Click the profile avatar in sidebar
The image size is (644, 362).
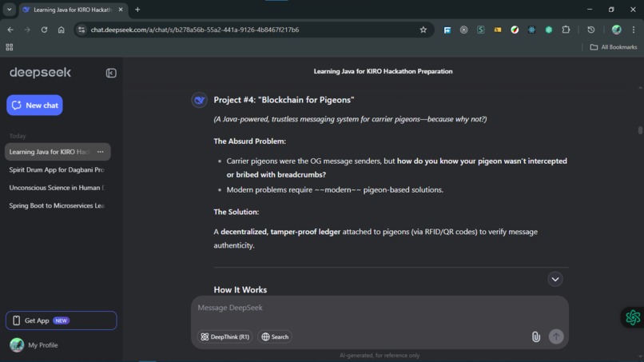pyautogui.click(x=17, y=345)
